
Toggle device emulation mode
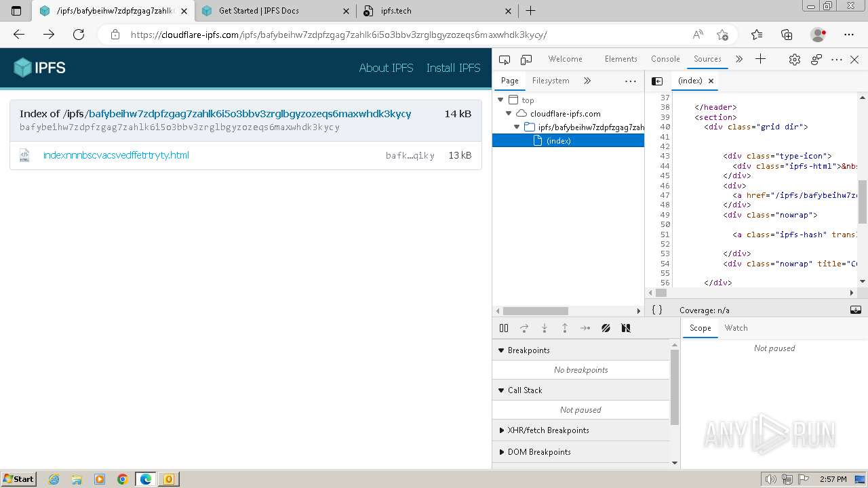526,60
